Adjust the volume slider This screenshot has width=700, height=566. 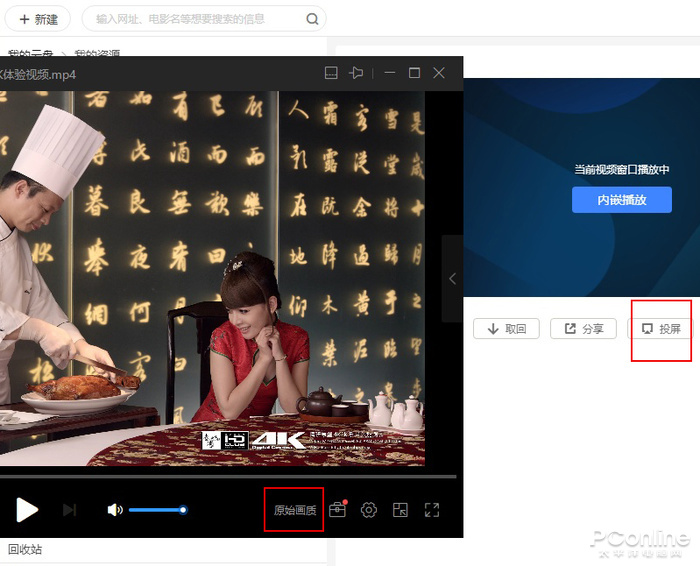(x=156, y=510)
